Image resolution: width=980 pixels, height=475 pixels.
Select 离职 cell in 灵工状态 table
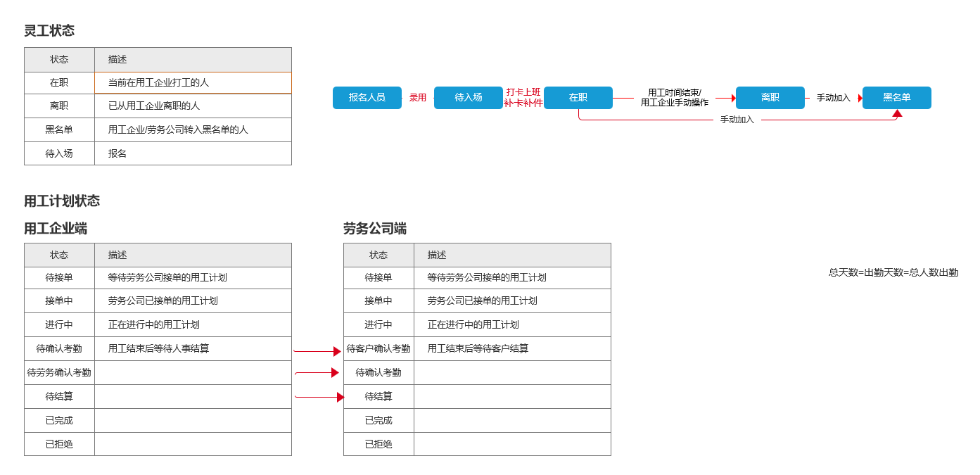(59, 106)
